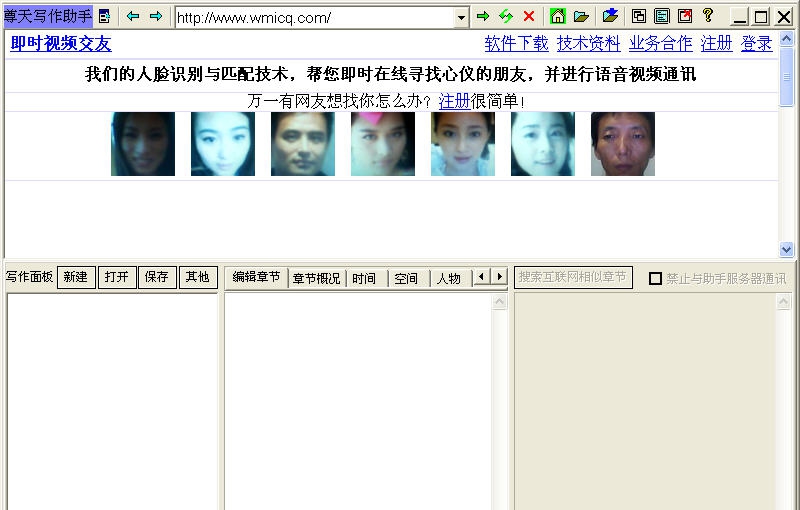Screen dimensions: 800x510
Task: Click the 搜索互联网相似章节 button
Action: coord(573,277)
